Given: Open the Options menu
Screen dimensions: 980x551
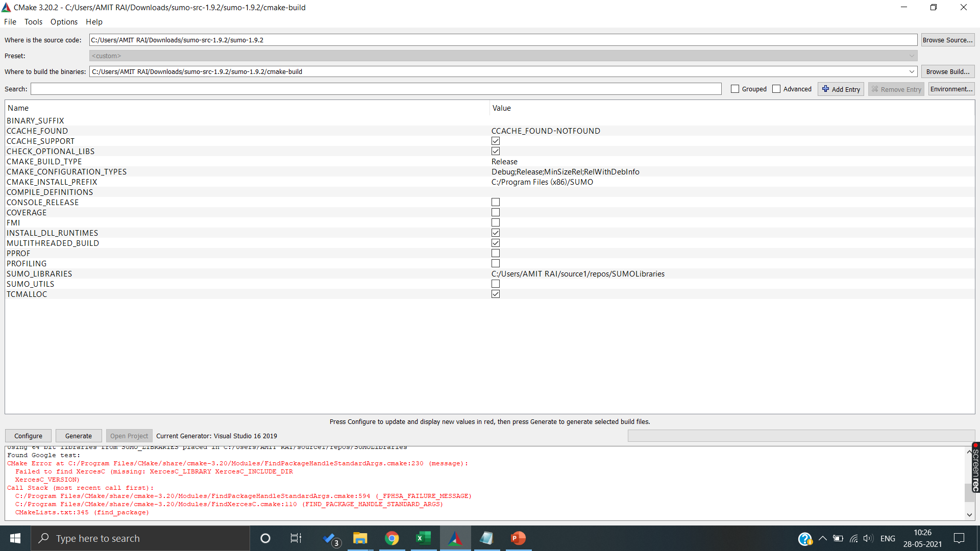Looking at the screenshot, I should tap(64, 22).
